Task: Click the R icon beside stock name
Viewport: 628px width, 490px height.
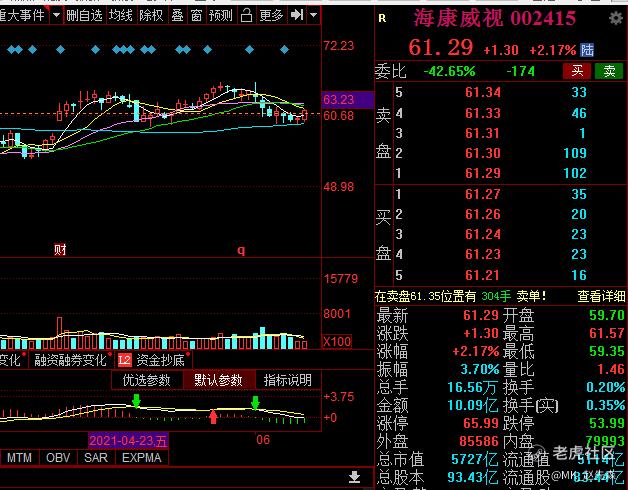Action: pyautogui.click(x=382, y=18)
